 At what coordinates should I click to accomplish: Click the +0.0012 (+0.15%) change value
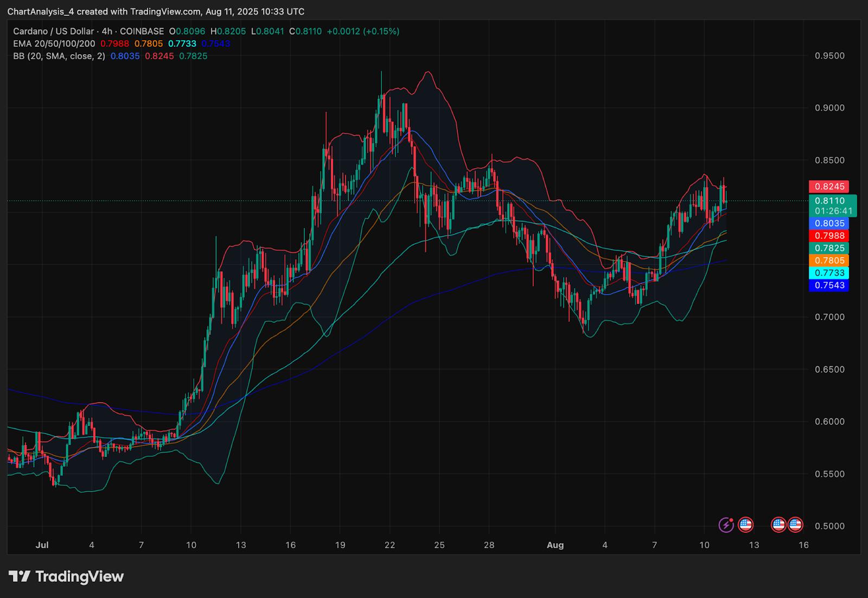[x=363, y=31]
